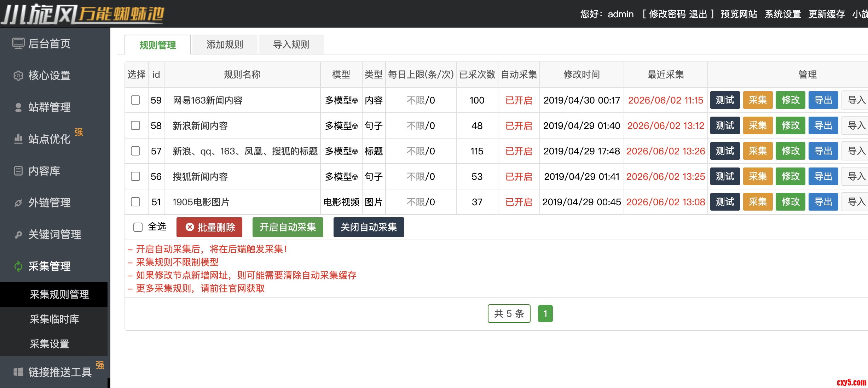Select 采集规则管理 submenu item
Image resolution: width=868 pixels, height=388 pixels.
click(54, 294)
